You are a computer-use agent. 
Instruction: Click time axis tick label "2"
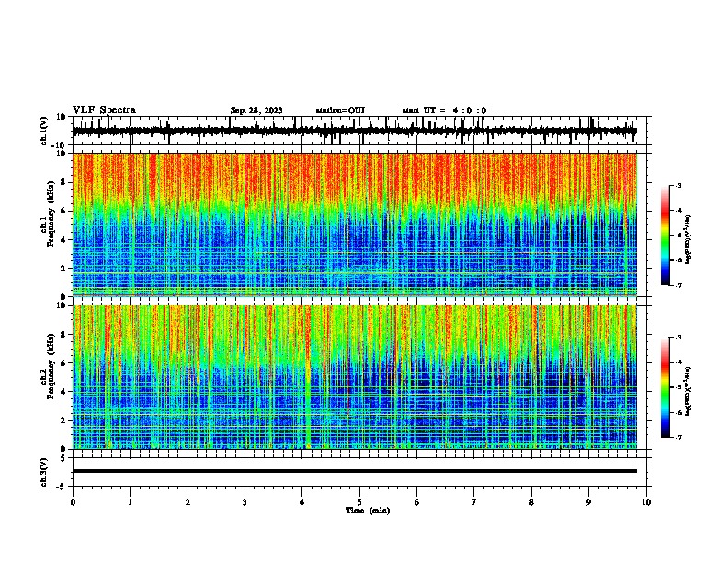188,502
